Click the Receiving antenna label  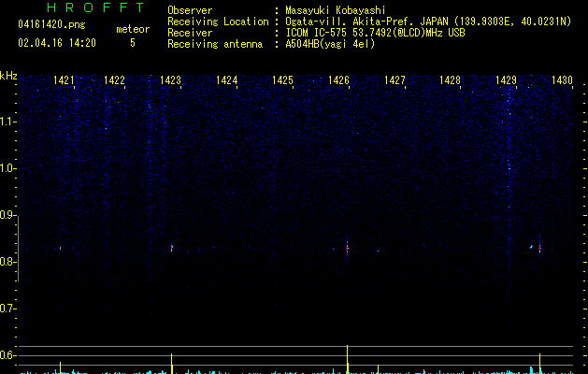point(215,44)
